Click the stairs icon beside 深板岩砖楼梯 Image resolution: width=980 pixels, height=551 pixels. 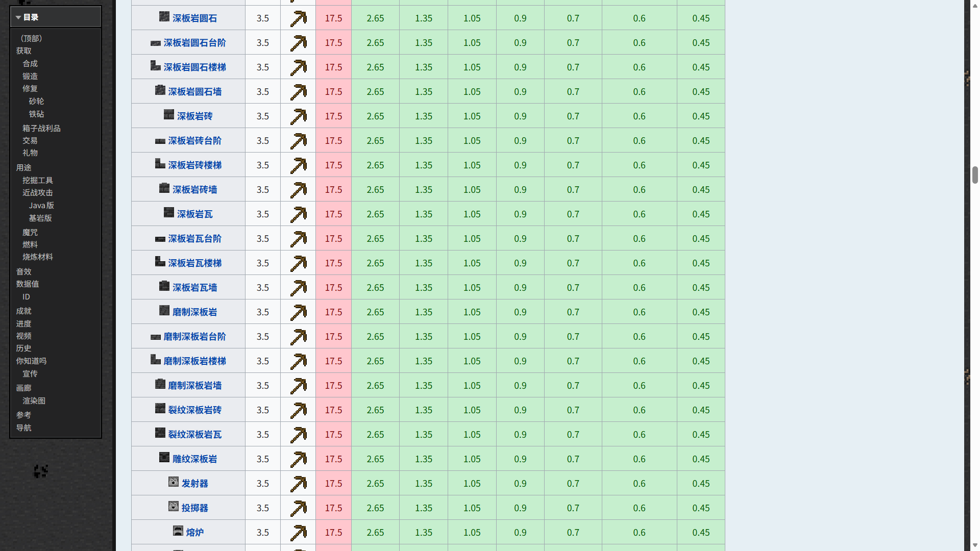(160, 164)
